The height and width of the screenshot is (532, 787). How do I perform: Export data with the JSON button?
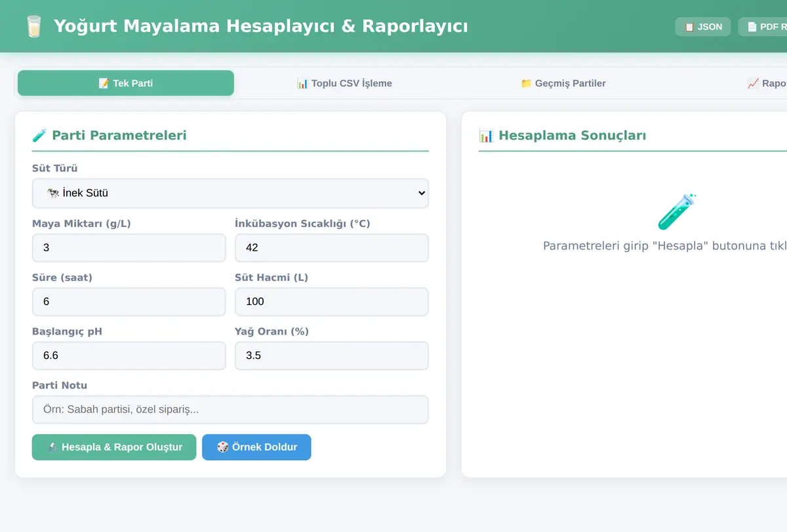pos(703,27)
